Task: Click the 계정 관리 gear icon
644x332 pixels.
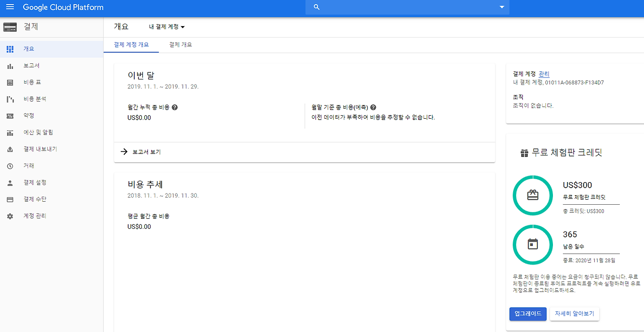Action: [x=10, y=216]
